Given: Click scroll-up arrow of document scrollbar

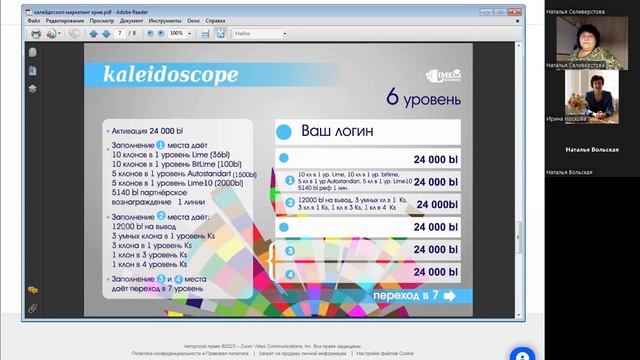Looking at the screenshot, I should pos(519,45).
